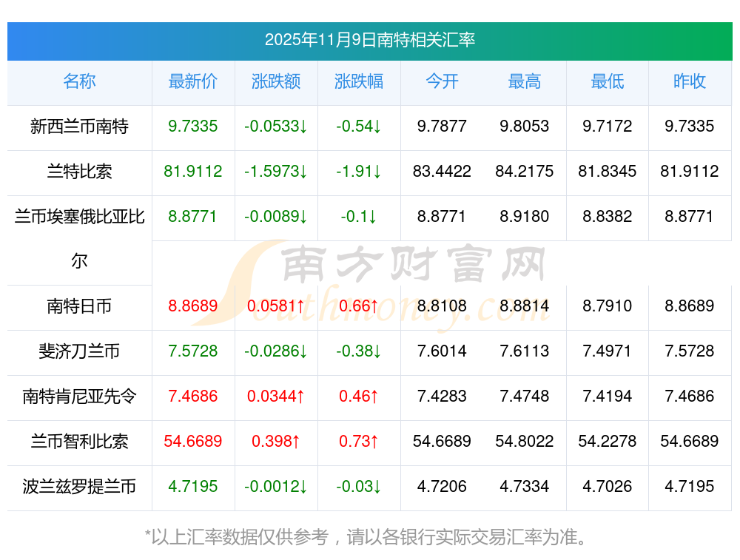This screenshot has width=740, height=560.
Task: Open the 新西兰币南特 row name
Action: pos(79,127)
